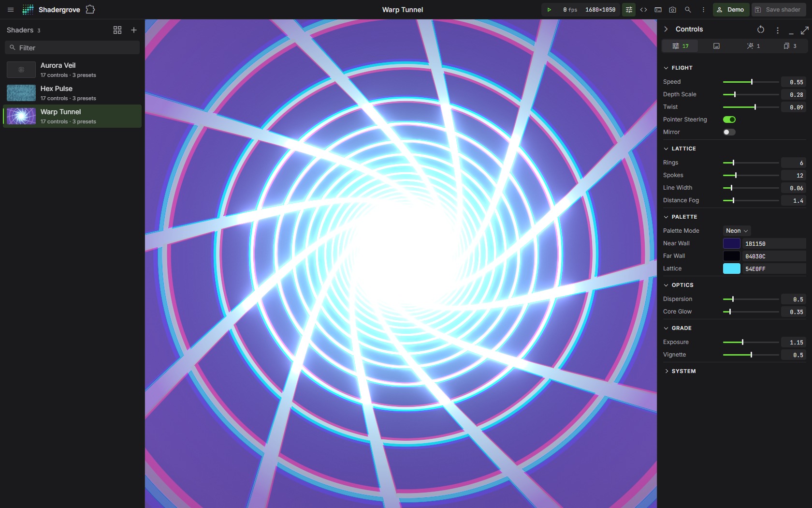Open the code editor view
Image resolution: width=812 pixels, height=508 pixels.
click(x=644, y=10)
